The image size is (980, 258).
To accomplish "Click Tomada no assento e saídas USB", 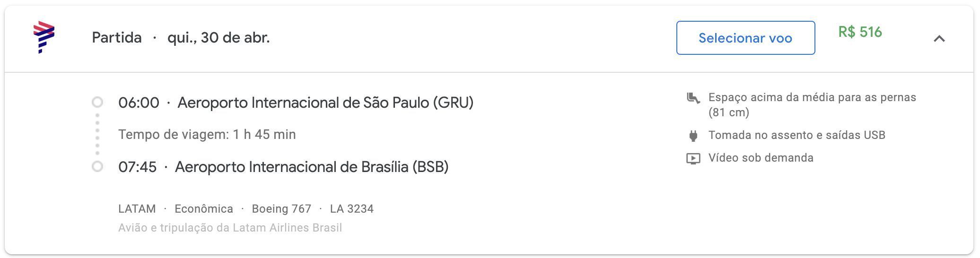I will point(797,135).
